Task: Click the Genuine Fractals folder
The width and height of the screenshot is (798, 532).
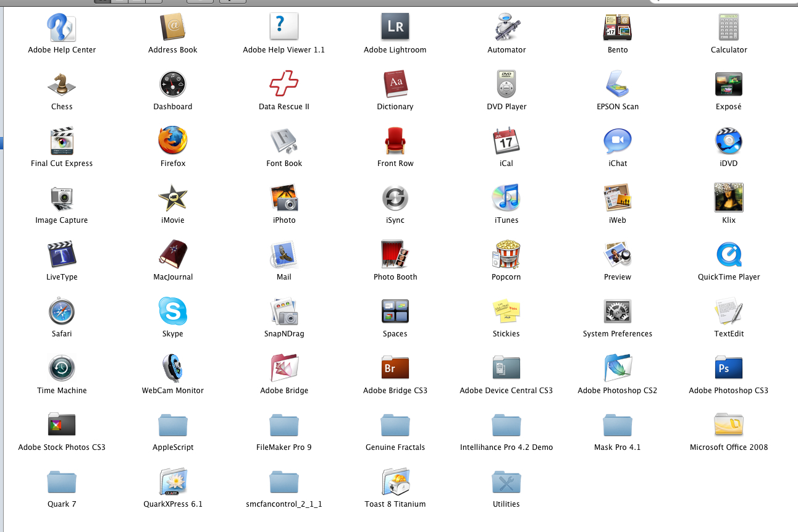Action: coord(395,425)
